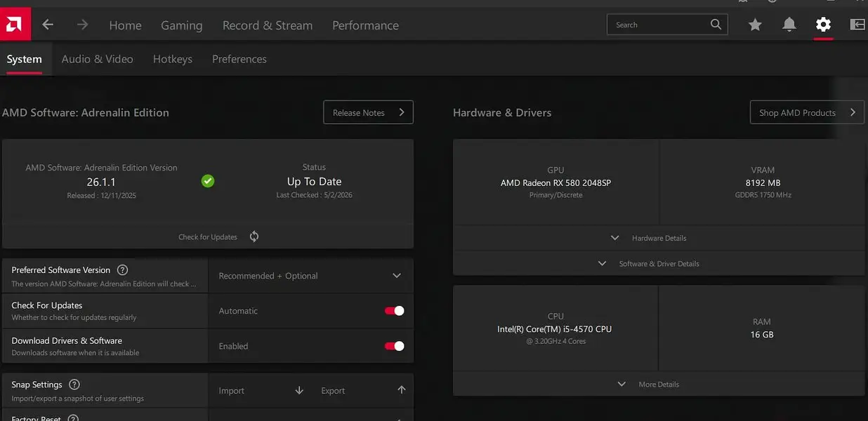Click Check for Updates text

208,237
